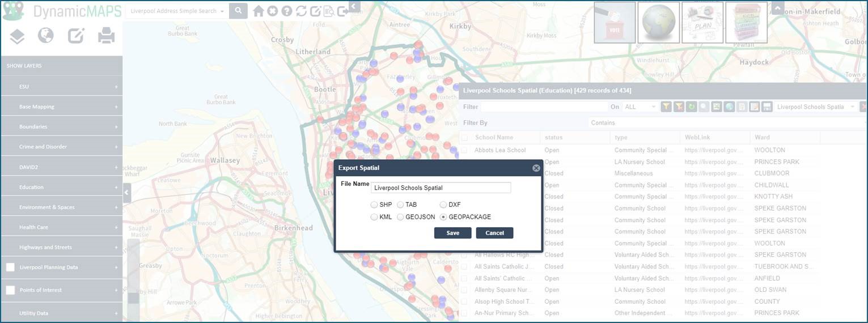This screenshot has width=868, height=323.
Task: Click the Refresh arrows icon in toolbar
Action: coord(301,11)
